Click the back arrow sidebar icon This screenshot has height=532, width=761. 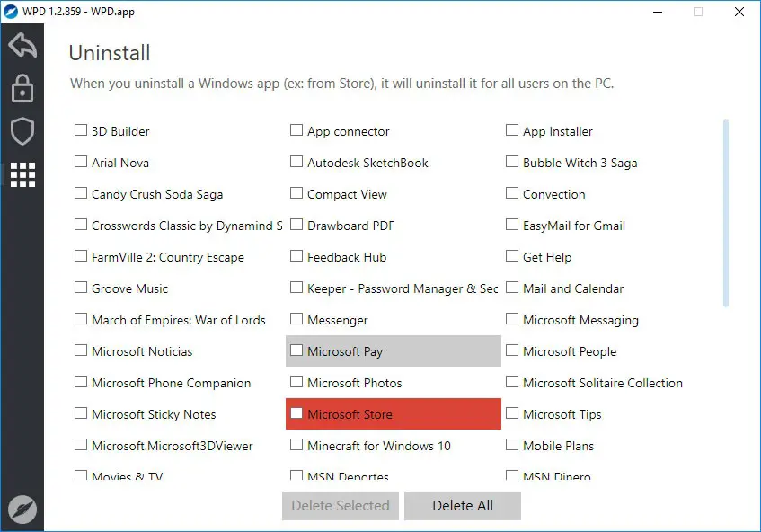[x=22, y=46]
